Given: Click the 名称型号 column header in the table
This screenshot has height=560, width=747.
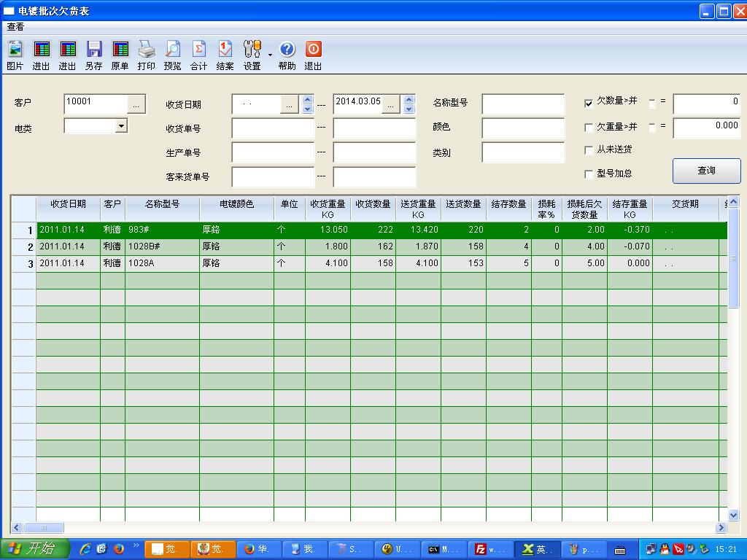Looking at the screenshot, I should tap(162, 209).
